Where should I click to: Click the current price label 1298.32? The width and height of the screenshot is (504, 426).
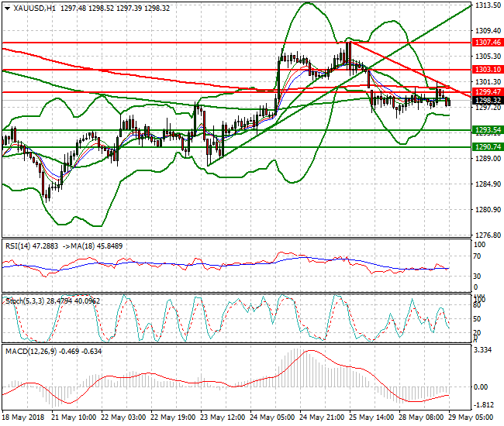(x=488, y=101)
